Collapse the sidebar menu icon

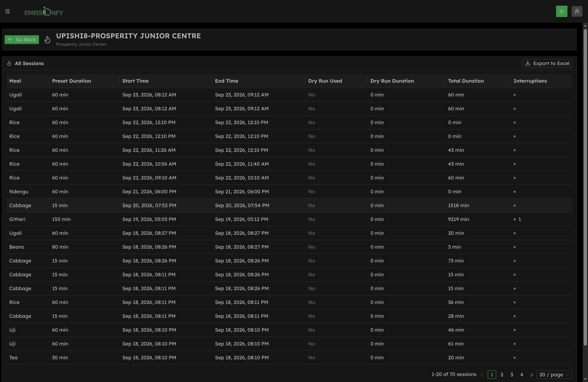pyautogui.click(x=7, y=11)
